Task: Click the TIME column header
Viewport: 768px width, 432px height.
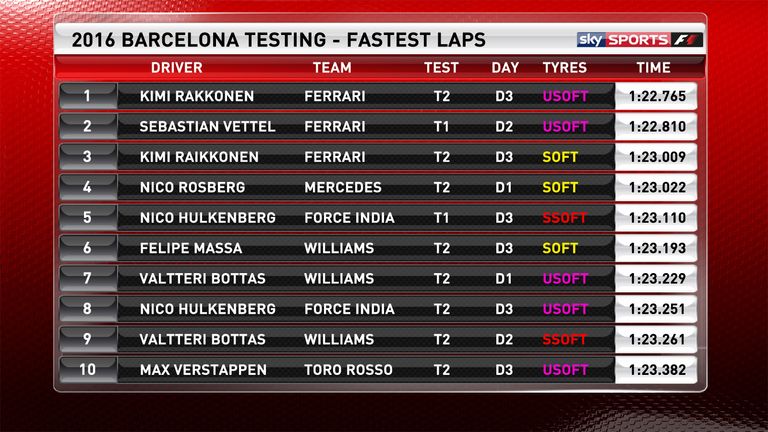Action: point(653,68)
